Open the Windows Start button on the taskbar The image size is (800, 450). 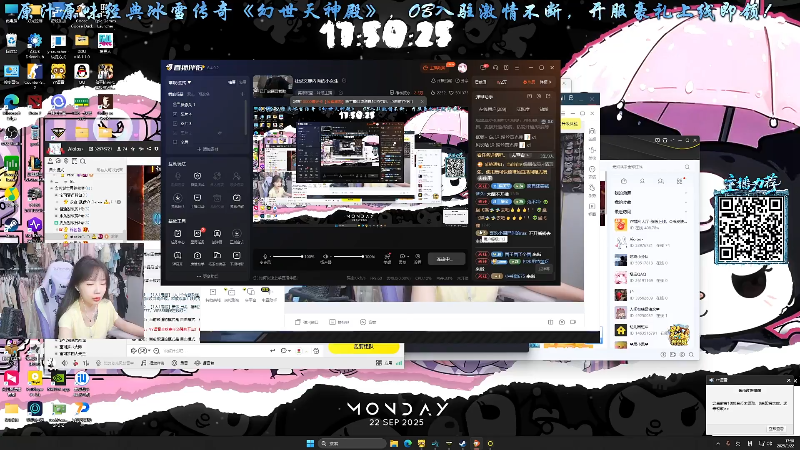[x=310, y=443]
